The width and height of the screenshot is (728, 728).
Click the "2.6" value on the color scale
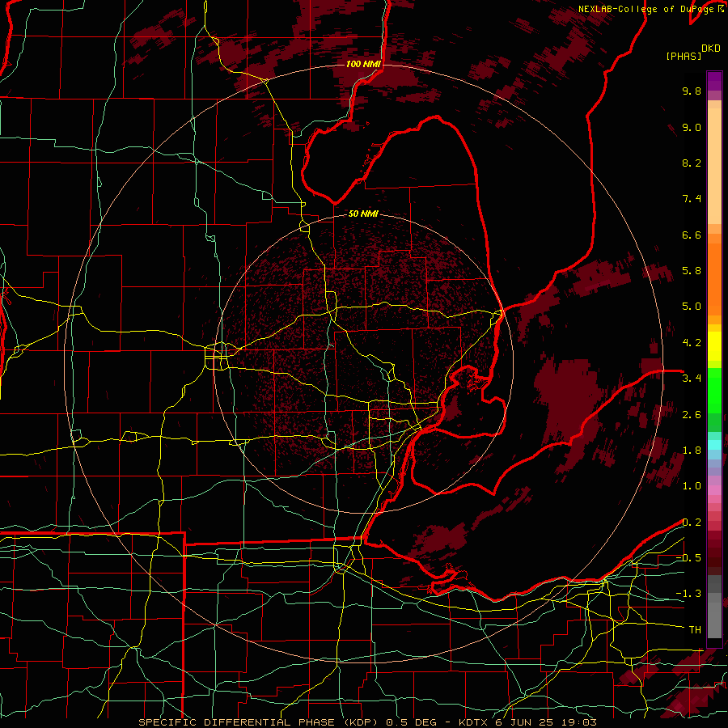pos(692,415)
